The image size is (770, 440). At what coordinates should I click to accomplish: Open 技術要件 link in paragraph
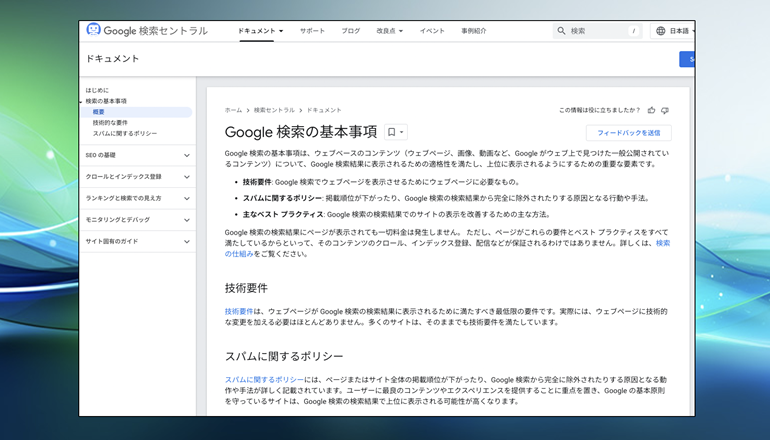point(239,311)
